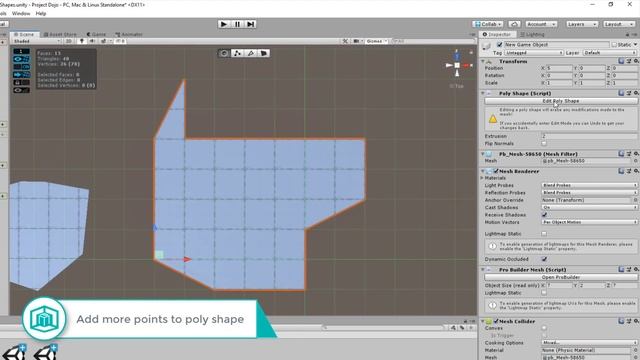Open the Window menu

pyautogui.click(x=21, y=13)
